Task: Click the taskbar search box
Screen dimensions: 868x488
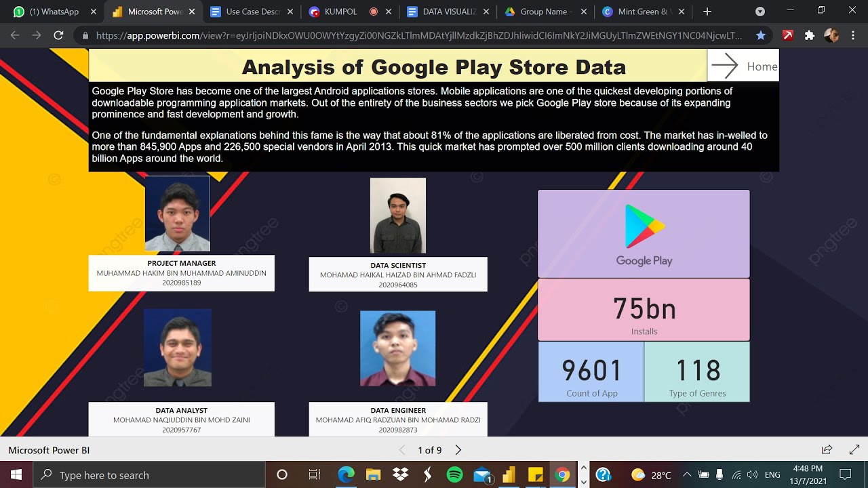Action: pyautogui.click(x=149, y=475)
